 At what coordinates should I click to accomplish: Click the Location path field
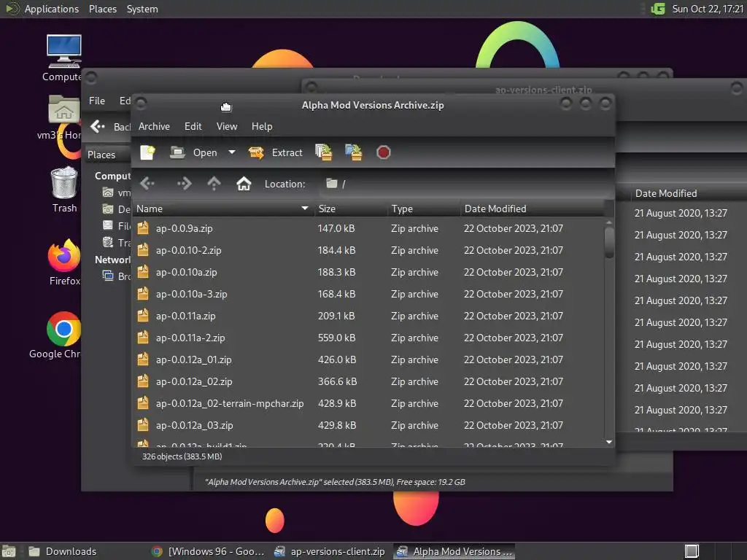click(467, 184)
